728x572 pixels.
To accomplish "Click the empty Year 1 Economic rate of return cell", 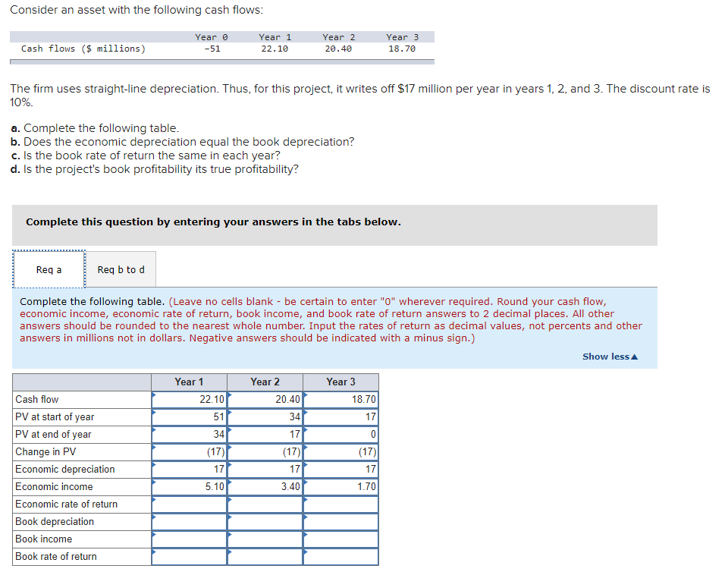I will pyautogui.click(x=189, y=504).
